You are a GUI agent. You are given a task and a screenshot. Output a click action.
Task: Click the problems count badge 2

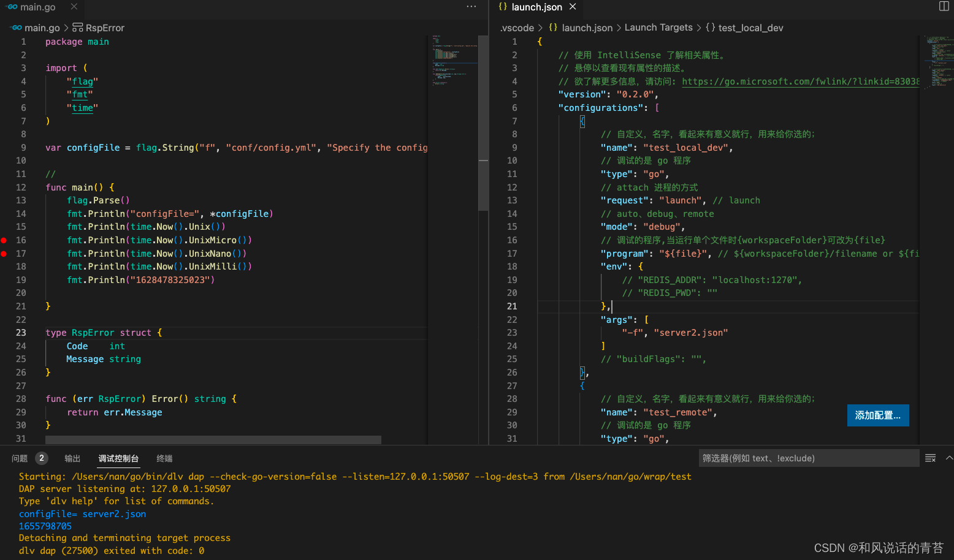[41, 458]
